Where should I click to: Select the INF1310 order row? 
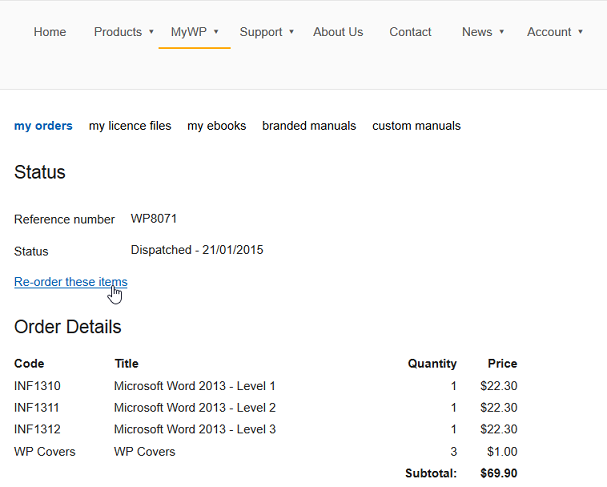266,386
